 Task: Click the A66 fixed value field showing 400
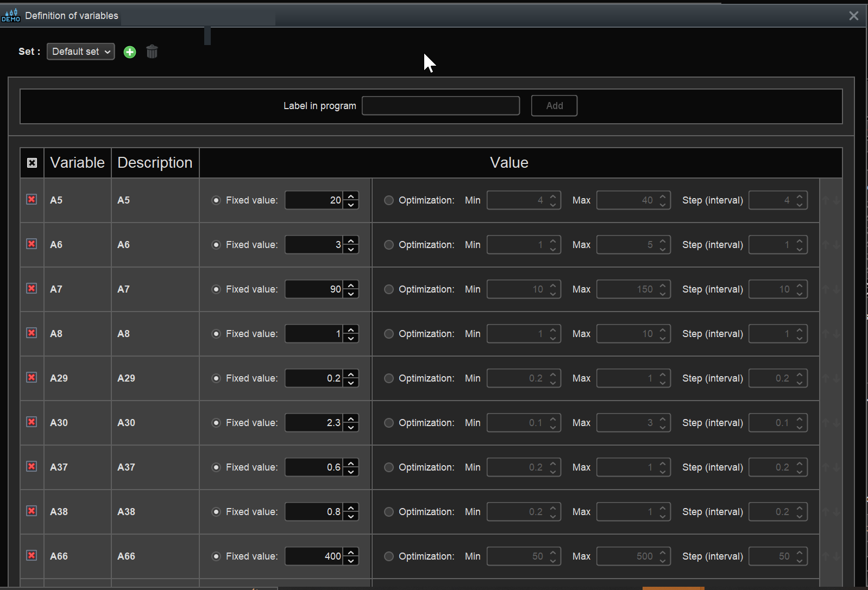click(x=315, y=556)
